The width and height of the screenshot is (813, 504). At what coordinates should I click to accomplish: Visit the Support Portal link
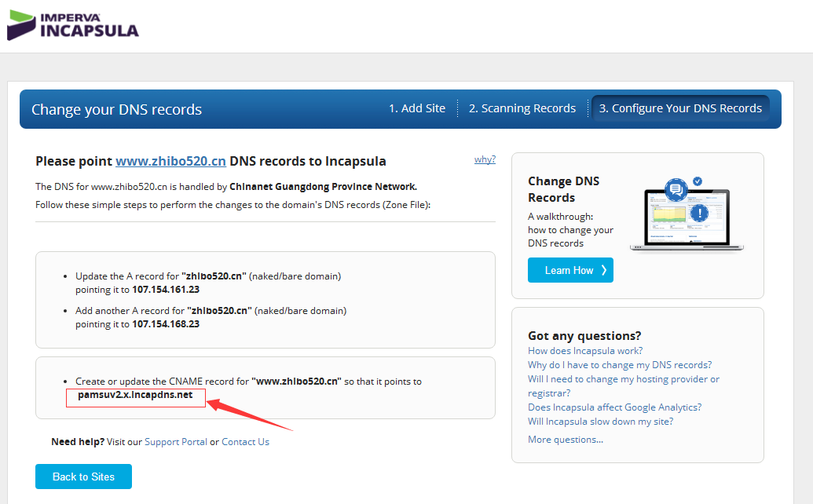(176, 442)
